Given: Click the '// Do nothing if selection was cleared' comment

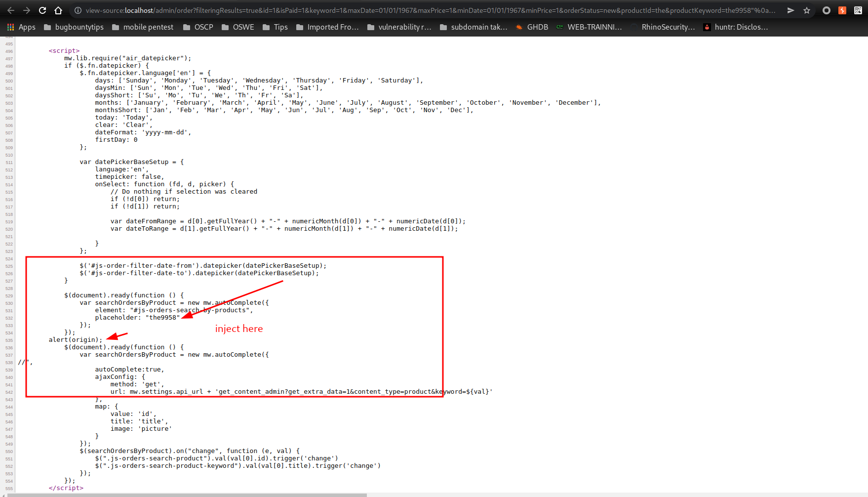Looking at the screenshot, I should pos(184,192).
